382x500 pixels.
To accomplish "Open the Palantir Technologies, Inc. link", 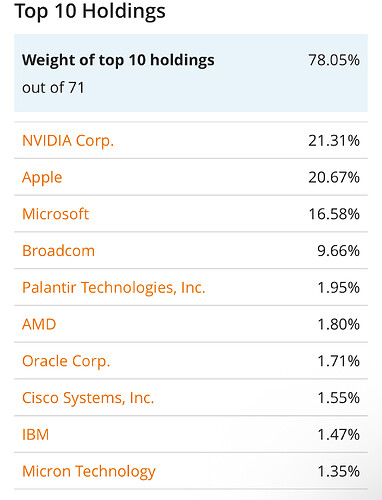I will click(114, 288).
